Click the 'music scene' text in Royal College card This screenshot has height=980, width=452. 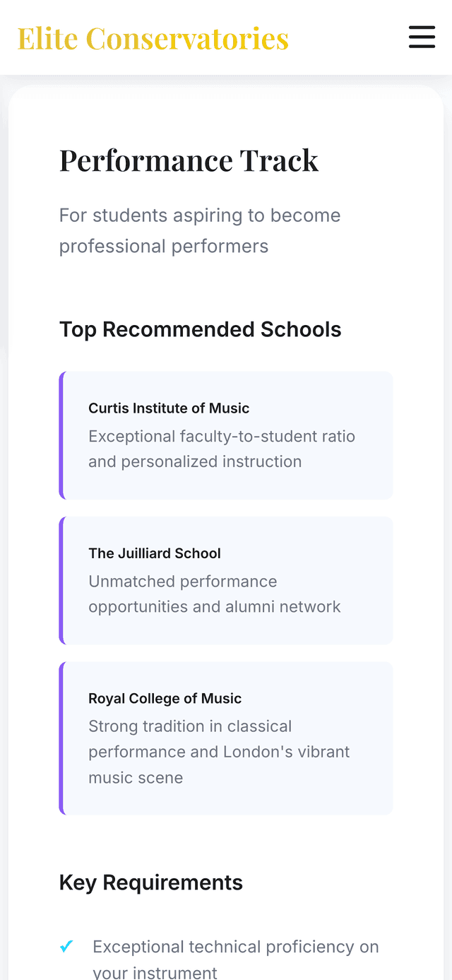click(136, 778)
